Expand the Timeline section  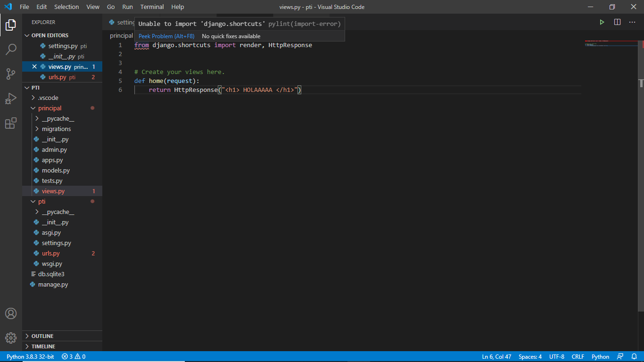click(x=62, y=346)
